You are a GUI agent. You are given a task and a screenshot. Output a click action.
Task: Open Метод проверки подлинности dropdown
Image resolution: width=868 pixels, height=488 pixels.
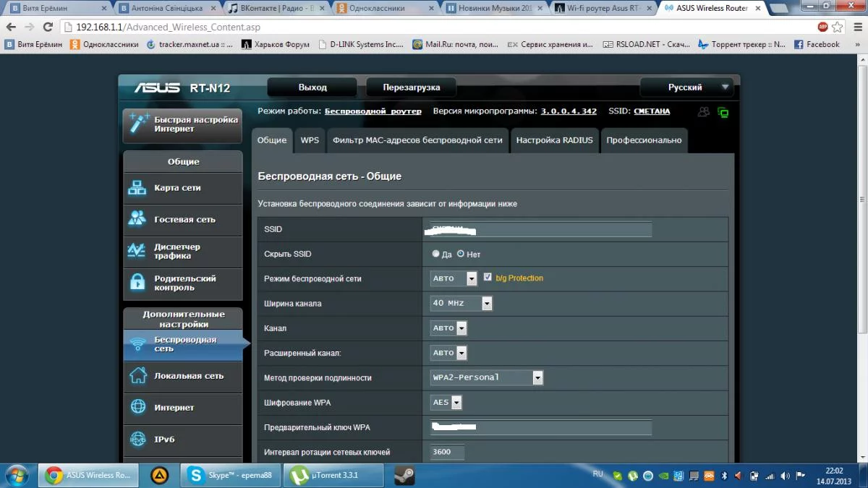point(486,377)
